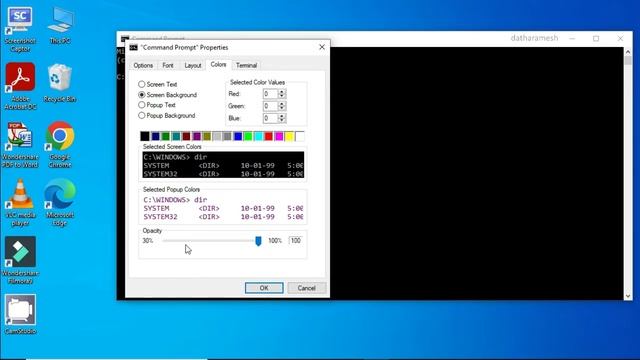The width and height of the screenshot is (640, 360).
Task: Switch to the Options tab
Action: click(143, 65)
